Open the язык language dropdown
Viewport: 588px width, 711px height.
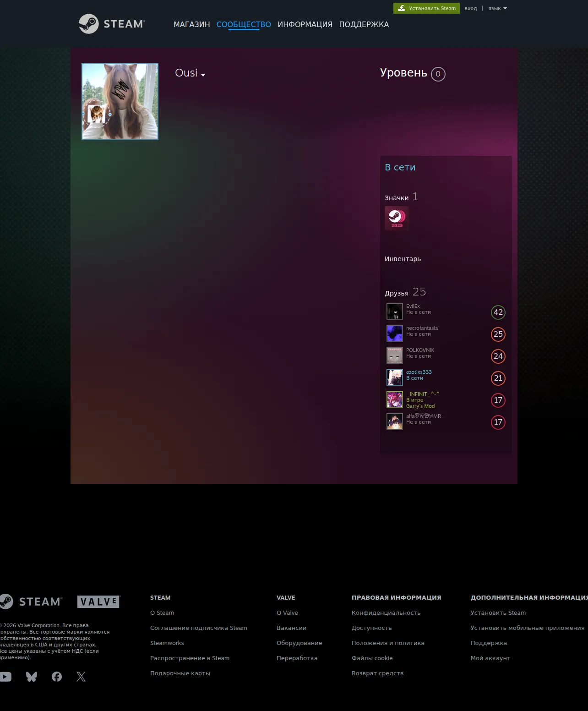click(x=497, y=8)
